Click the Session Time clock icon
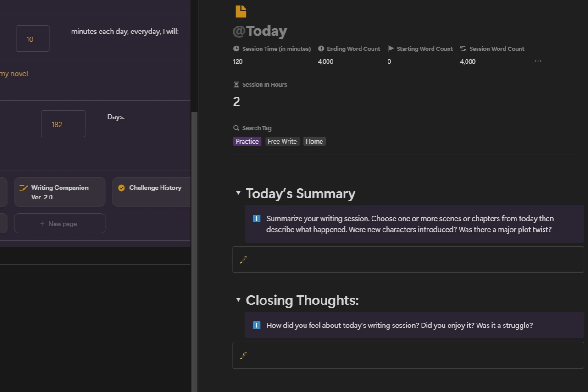Image resolution: width=588 pixels, height=392 pixels. (236, 49)
